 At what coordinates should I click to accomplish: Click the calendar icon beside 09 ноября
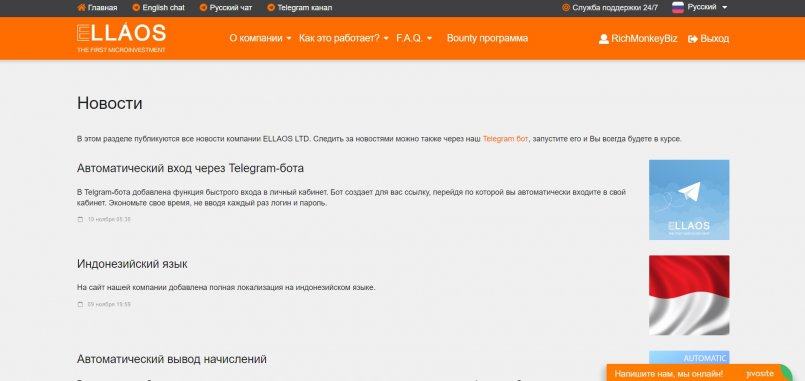[x=80, y=304]
